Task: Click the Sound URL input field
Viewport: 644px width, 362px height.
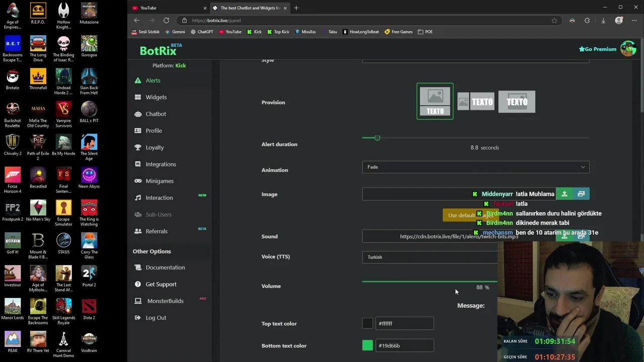Action: (459, 236)
